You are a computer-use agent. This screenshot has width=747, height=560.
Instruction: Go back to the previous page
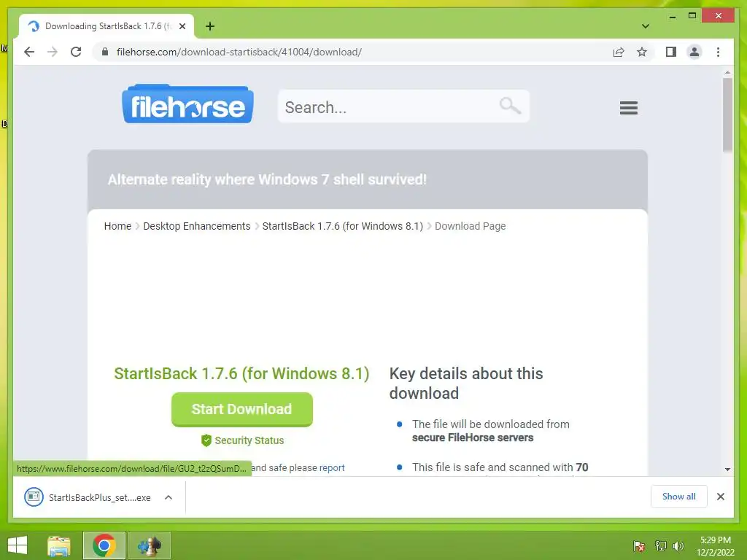tap(29, 52)
